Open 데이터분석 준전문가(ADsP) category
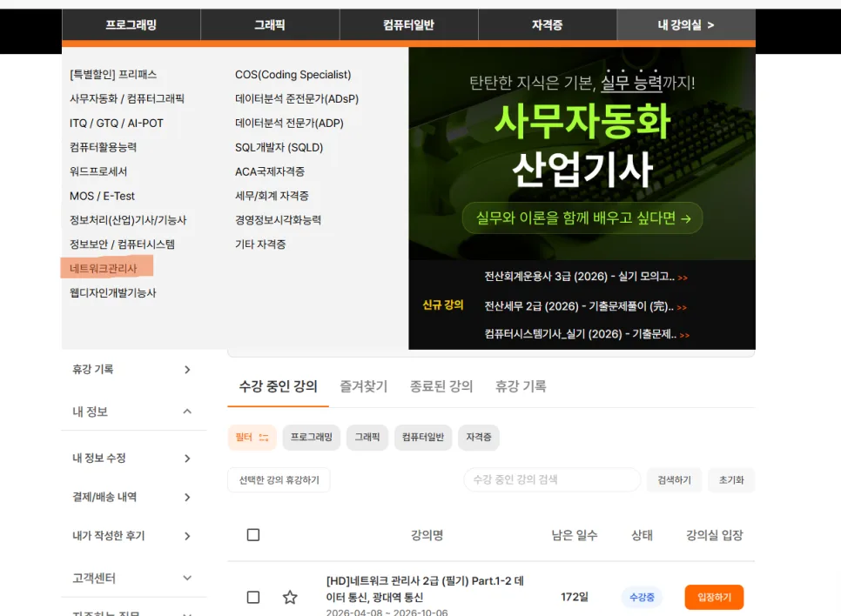Screen dimensions: 841x616 [297, 98]
